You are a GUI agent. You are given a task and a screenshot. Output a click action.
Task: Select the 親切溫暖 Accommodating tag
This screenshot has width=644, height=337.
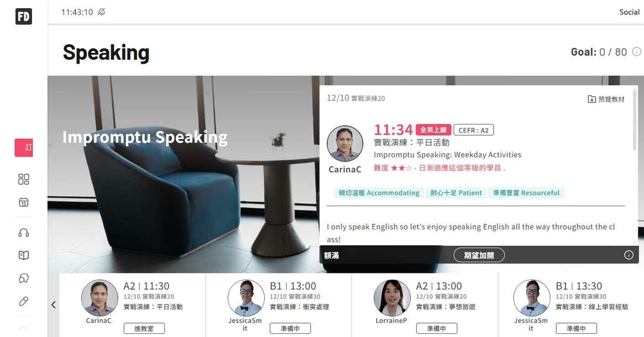[x=379, y=193]
